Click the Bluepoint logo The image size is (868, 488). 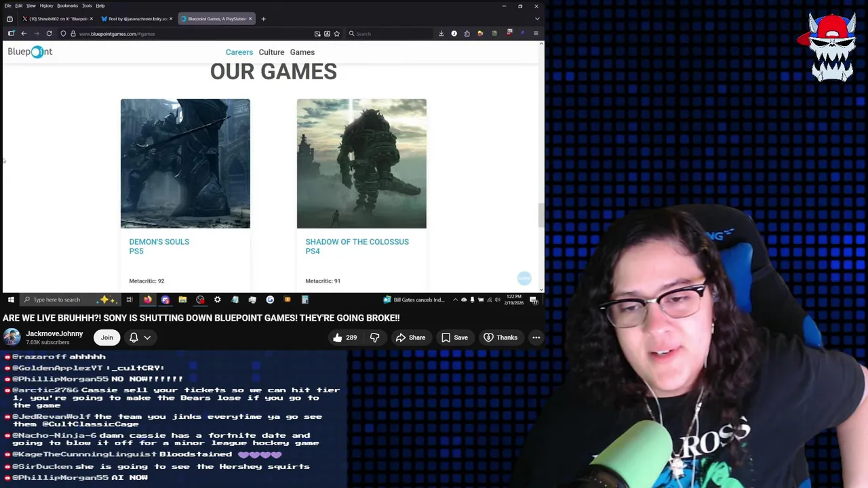tap(30, 52)
